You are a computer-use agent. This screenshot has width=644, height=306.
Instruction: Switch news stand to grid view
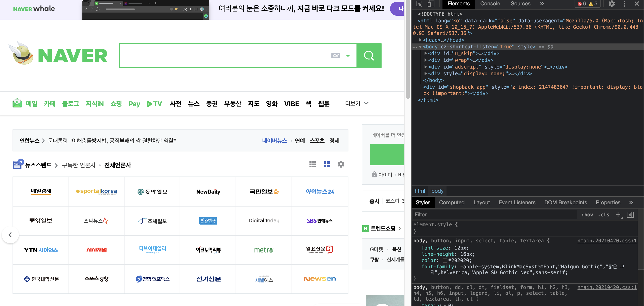(326, 164)
